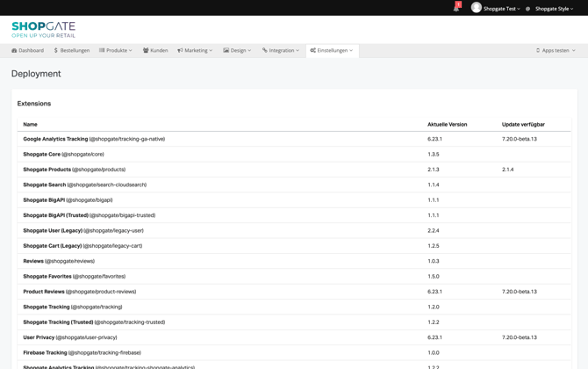Expand the Apps testen chevron
The height and width of the screenshot is (369, 588).
coord(573,51)
